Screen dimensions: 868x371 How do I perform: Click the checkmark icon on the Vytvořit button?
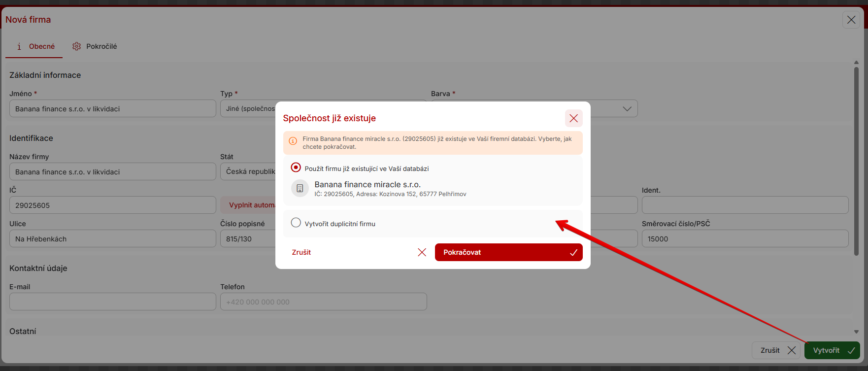coord(851,350)
